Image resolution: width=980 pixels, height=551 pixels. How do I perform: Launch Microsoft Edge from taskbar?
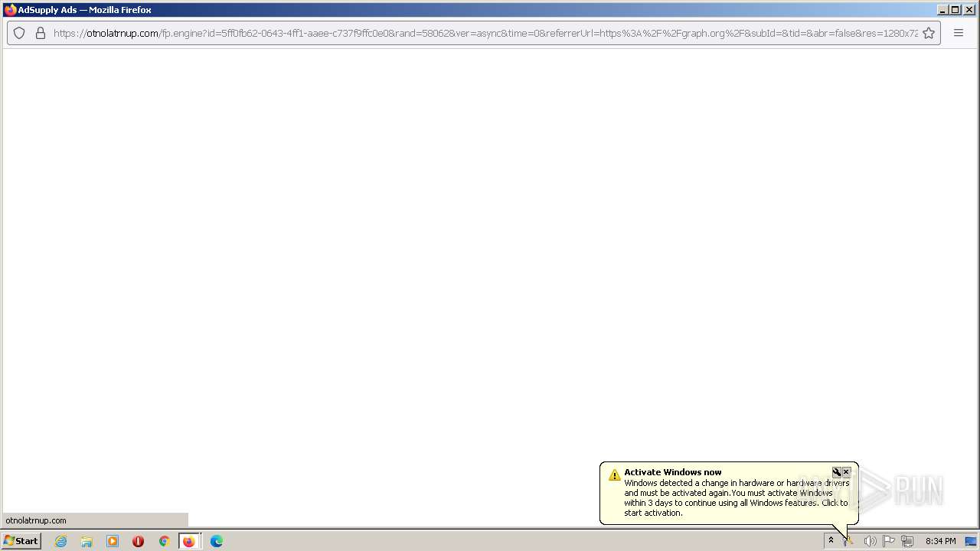tap(217, 541)
